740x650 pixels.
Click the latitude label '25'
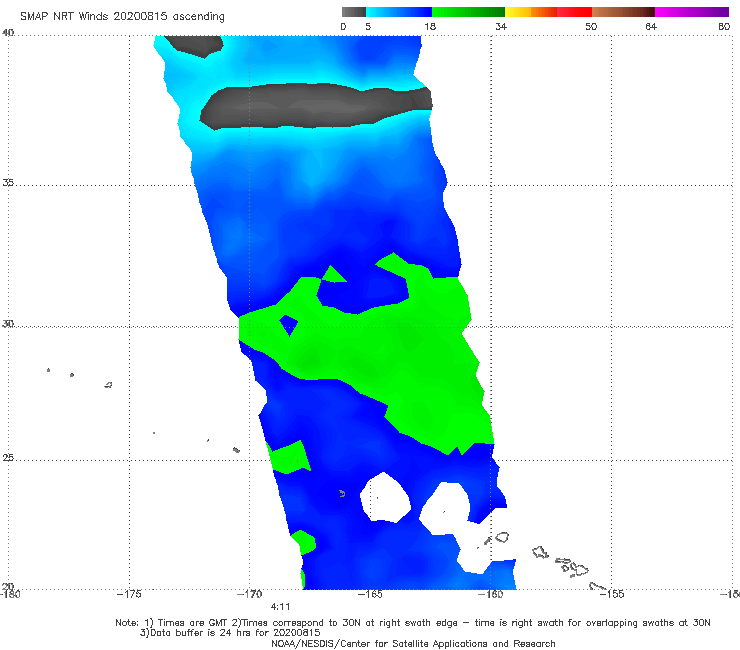tap(8, 457)
